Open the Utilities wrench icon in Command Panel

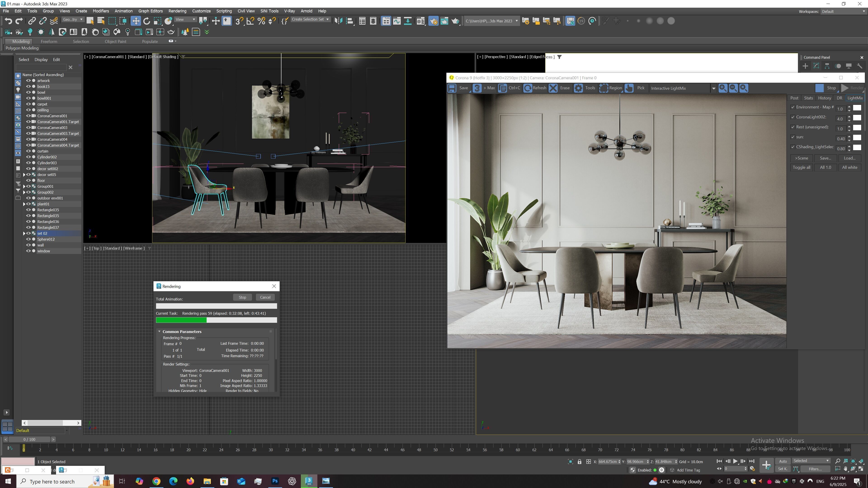click(x=860, y=66)
